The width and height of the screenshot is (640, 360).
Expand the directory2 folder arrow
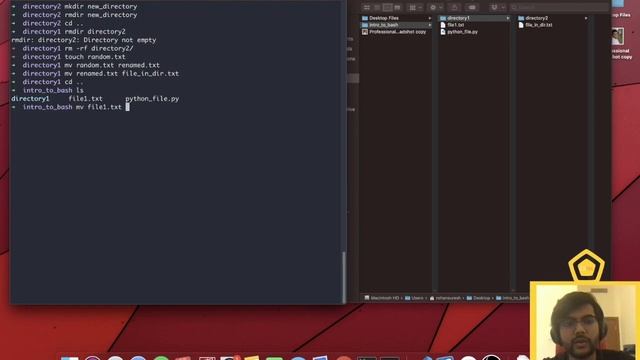[x=586, y=18]
